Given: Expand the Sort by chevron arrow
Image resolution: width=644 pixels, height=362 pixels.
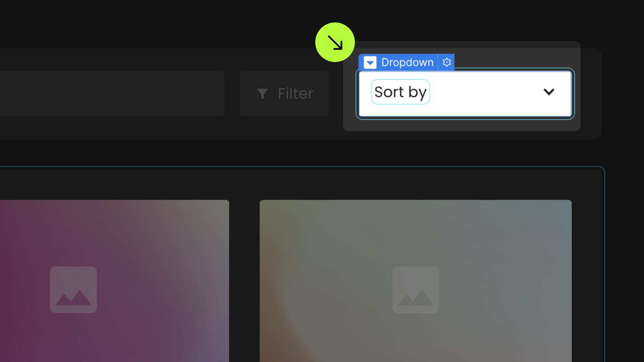Looking at the screenshot, I should 549,92.
